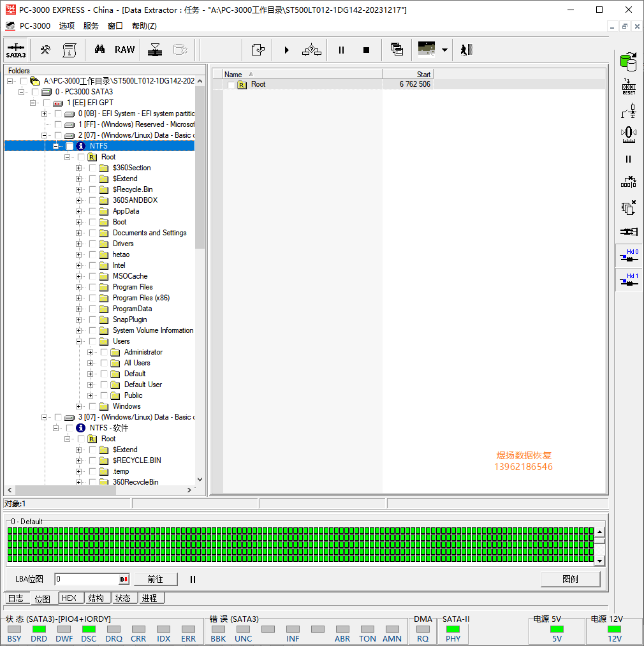
Task: Click the folder tree vertical scrollbar thumb
Action: (x=200, y=168)
